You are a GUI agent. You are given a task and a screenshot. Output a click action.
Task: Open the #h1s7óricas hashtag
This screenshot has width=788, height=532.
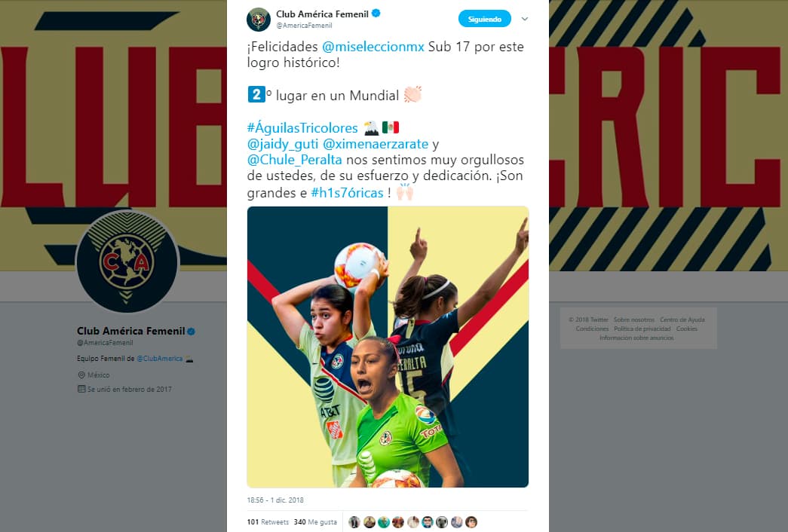tap(348, 192)
